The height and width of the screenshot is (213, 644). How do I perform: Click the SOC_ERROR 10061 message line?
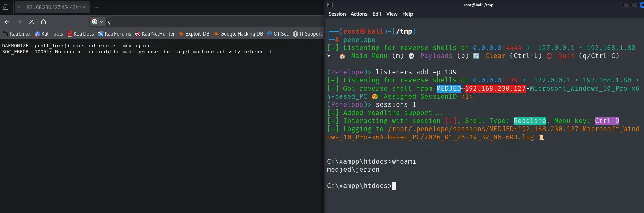(139, 52)
